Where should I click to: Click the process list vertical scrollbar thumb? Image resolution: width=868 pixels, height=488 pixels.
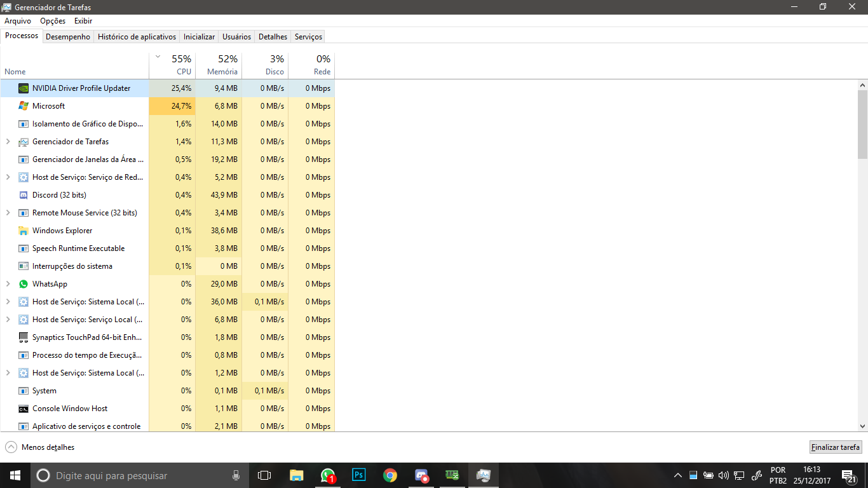click(x=862, y=124)
